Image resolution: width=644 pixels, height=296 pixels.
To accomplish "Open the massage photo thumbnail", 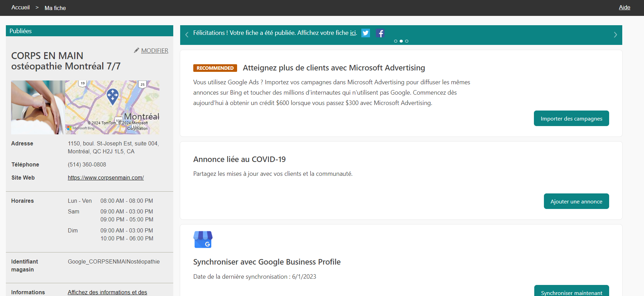I will point(38,107).
